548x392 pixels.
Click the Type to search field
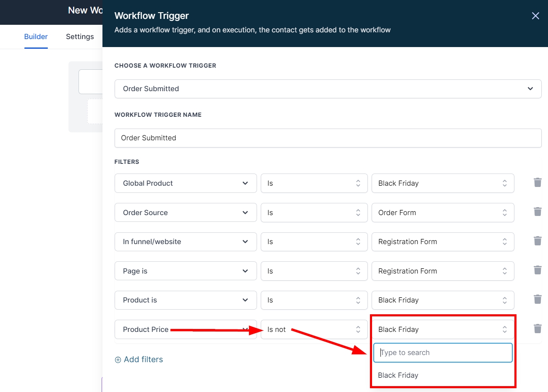[x=443, y=353]
